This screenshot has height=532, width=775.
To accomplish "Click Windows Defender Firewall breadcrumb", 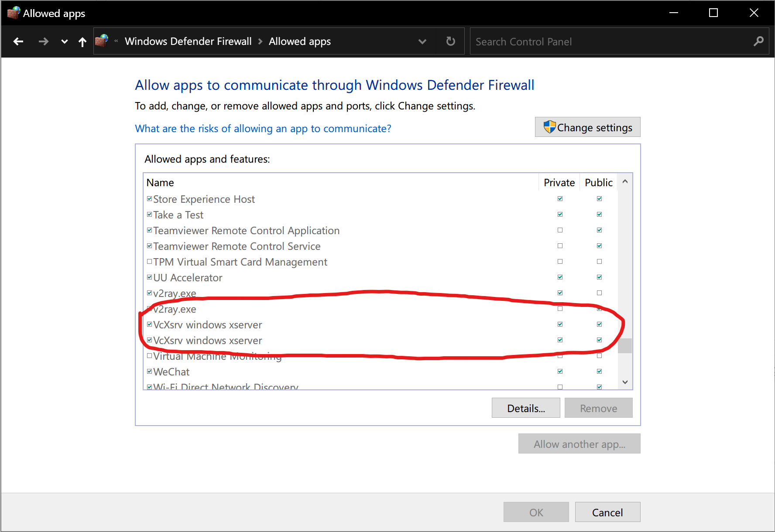I will click(x=188, y=41).
